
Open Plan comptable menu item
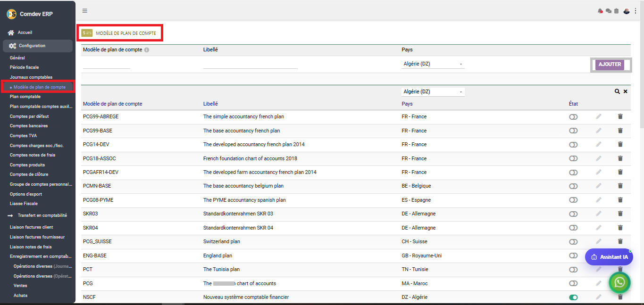click(25, 97)
